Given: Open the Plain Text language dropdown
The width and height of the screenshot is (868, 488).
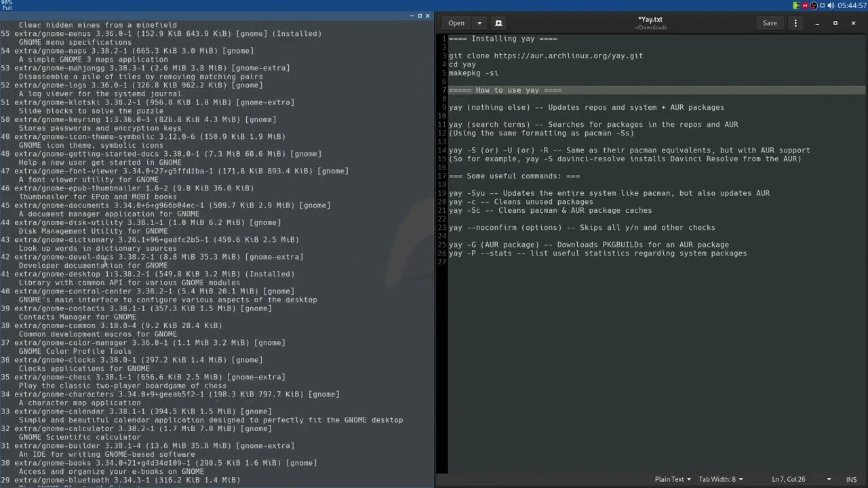Looking at the screenshot, I should 673,479.
